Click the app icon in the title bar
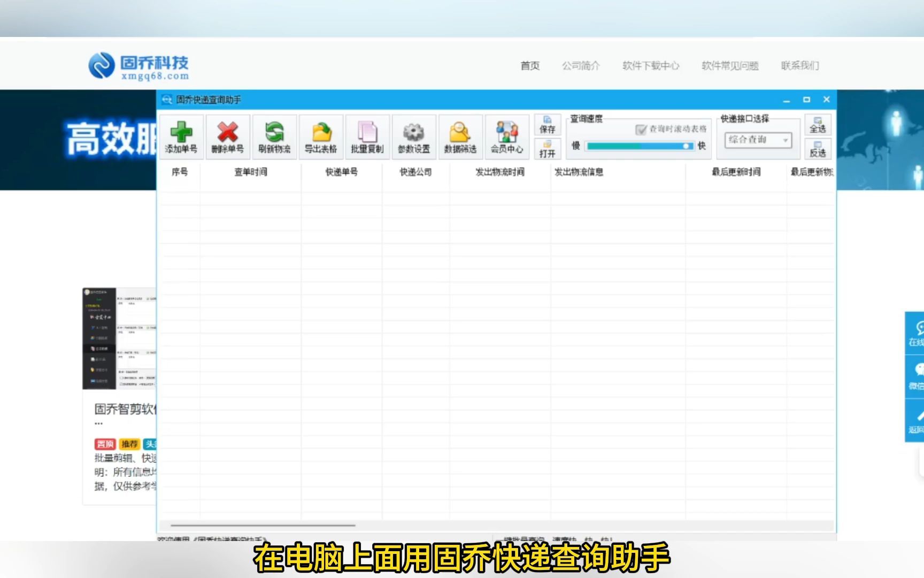Viewport: 924px width, 578px height. pos(167,100)
